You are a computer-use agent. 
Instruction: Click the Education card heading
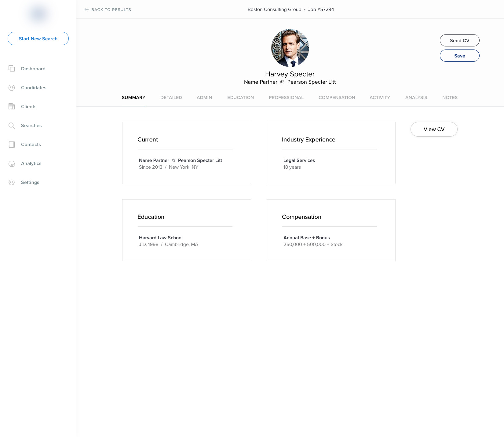(x=151, y=217)
